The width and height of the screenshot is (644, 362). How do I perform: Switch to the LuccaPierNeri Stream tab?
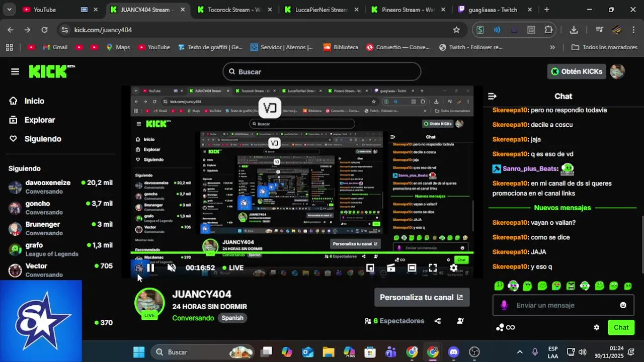(322, 10)
